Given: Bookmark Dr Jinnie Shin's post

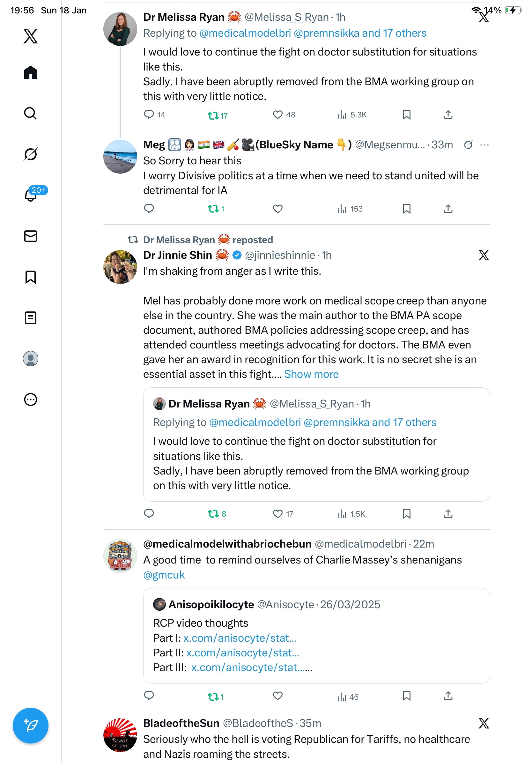Looking at the screenshot, I should coord(406,514).
